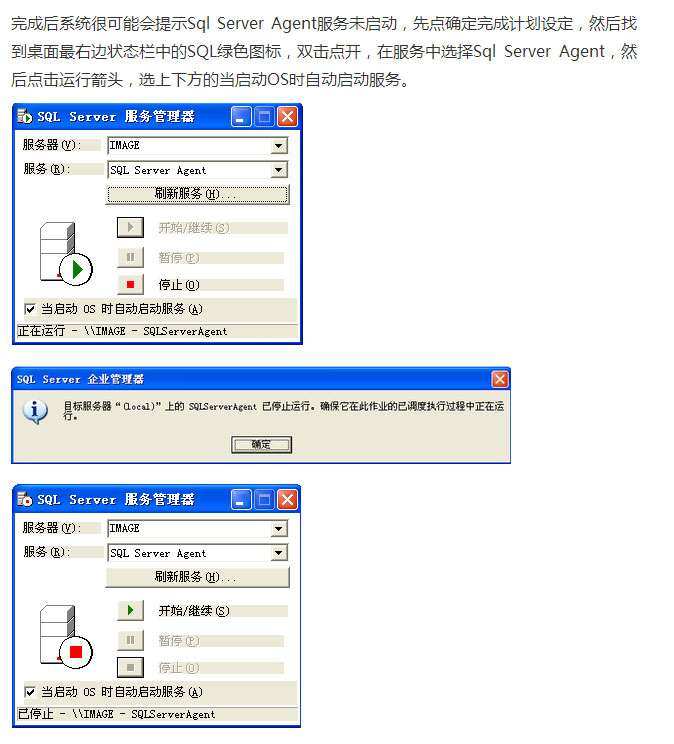Click the greyed Pause icon in upper window
Viewport: 674px width, 744px height.
[x=130, y=257]
